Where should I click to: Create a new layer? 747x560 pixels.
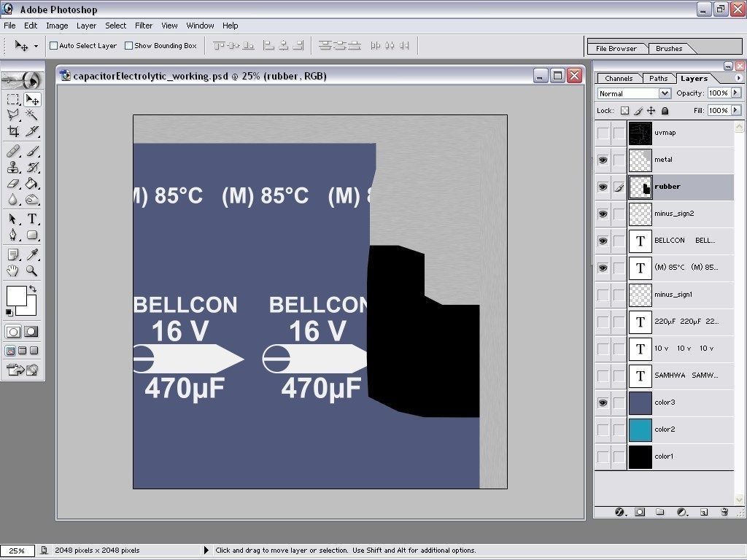[704, 512]
